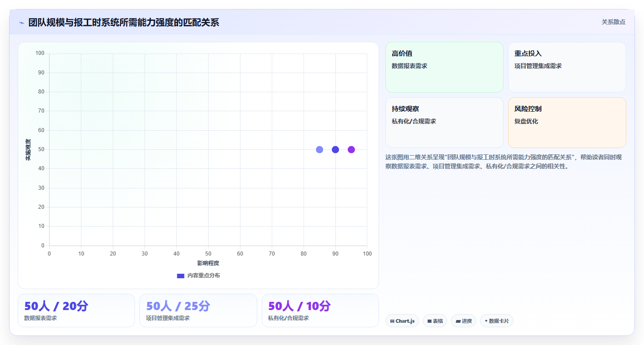The image size is (644, 345).
Task: Toggle the 内容重点分布 legend entry
Action: 199,276
